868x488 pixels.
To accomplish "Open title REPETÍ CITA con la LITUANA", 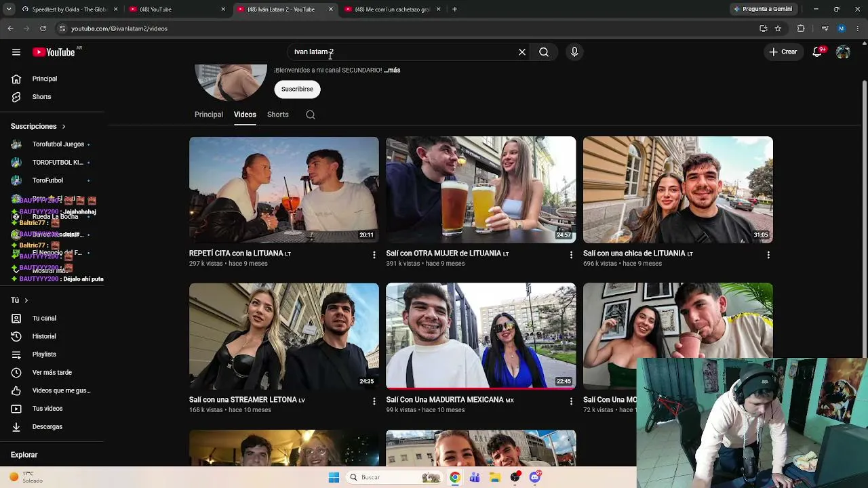I will [x=240, y=253].
